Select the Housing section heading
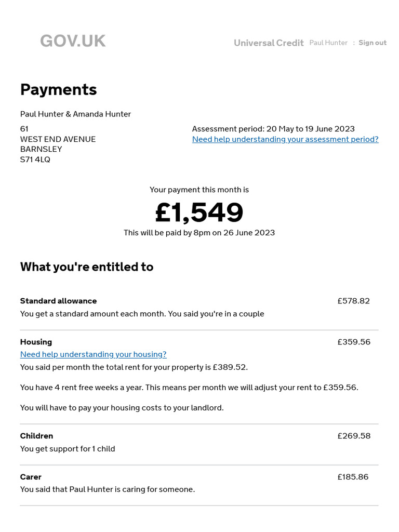The image size is (399, 532). point(36,342)
